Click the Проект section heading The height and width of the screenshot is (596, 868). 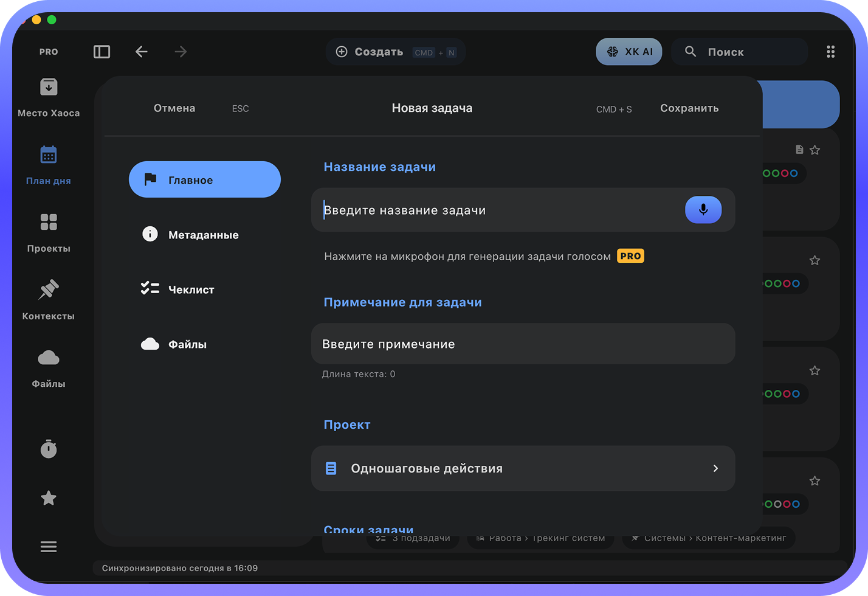[x=347, y=424]
